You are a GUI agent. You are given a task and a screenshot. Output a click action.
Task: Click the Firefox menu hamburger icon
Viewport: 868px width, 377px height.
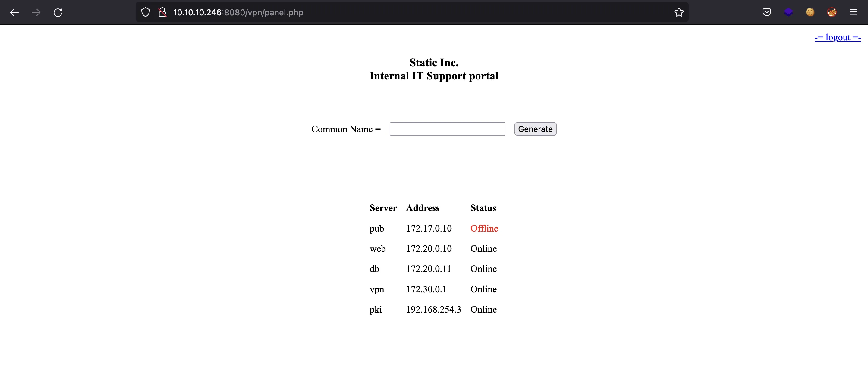click(x=855, y=12)
